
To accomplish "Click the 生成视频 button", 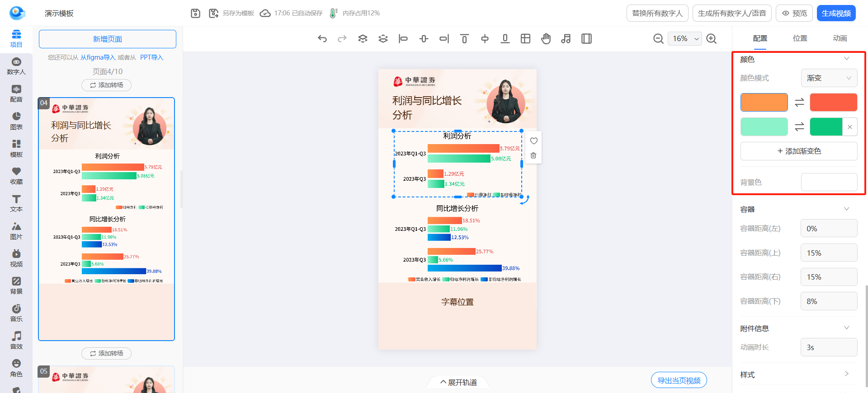I will click(836, 14).
